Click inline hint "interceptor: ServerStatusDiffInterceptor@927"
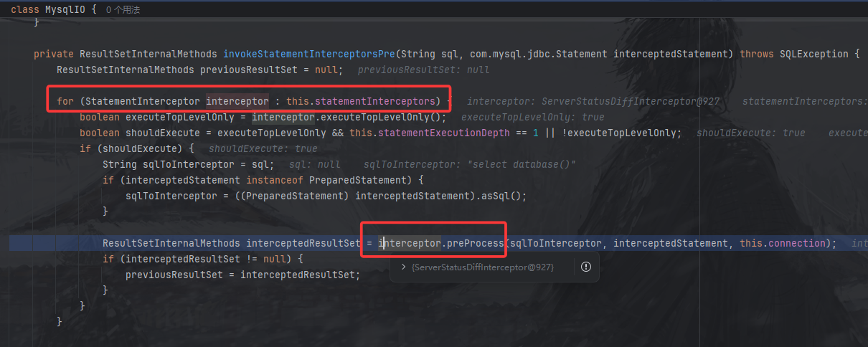The height and width of the screenshot is (347, 868). [x=593, y=101]
